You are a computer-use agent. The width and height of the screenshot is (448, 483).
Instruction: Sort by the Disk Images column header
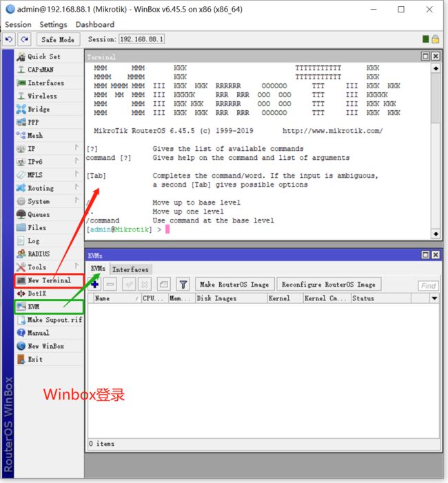(x=232, y=298)
